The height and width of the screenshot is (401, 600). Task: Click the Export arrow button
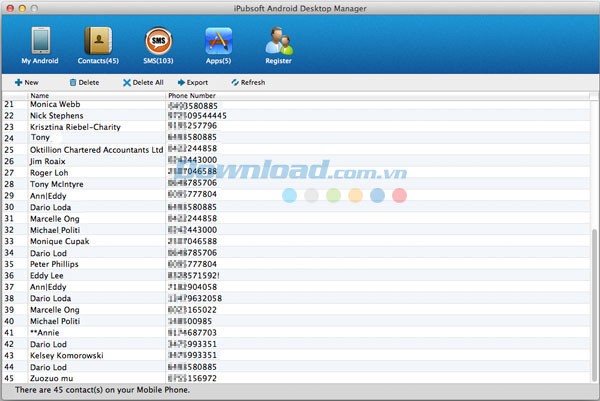tap(193, 82)
